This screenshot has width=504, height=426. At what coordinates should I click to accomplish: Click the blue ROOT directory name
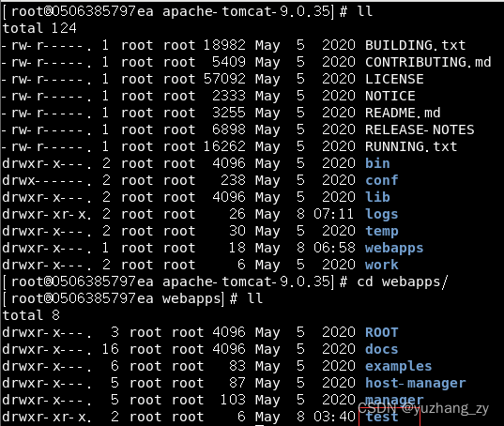pos(382,332)
